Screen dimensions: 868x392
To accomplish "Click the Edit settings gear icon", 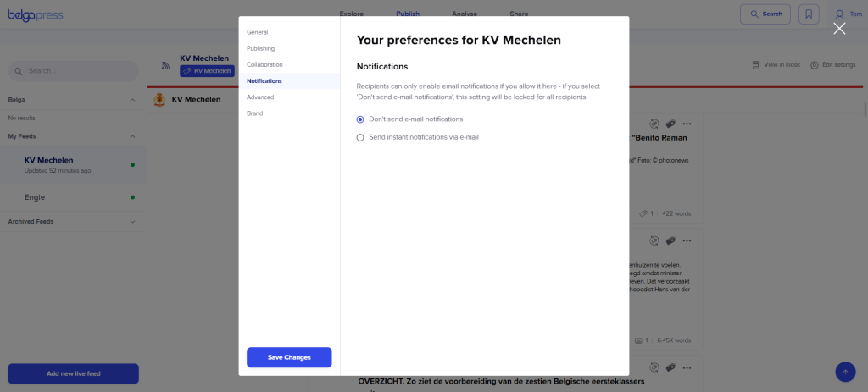I will tap(815, 65).
